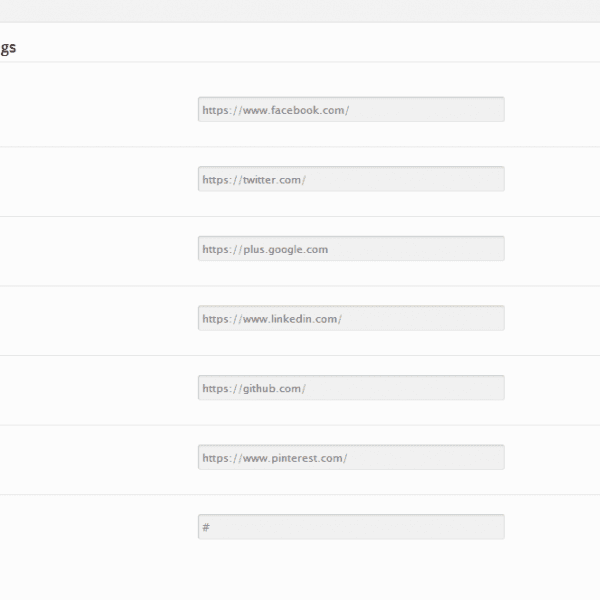Click the https://www.facebook.com/ text
Image resolution: width=600 pixels, height=600 pixels.
click(x=276, y=110)
